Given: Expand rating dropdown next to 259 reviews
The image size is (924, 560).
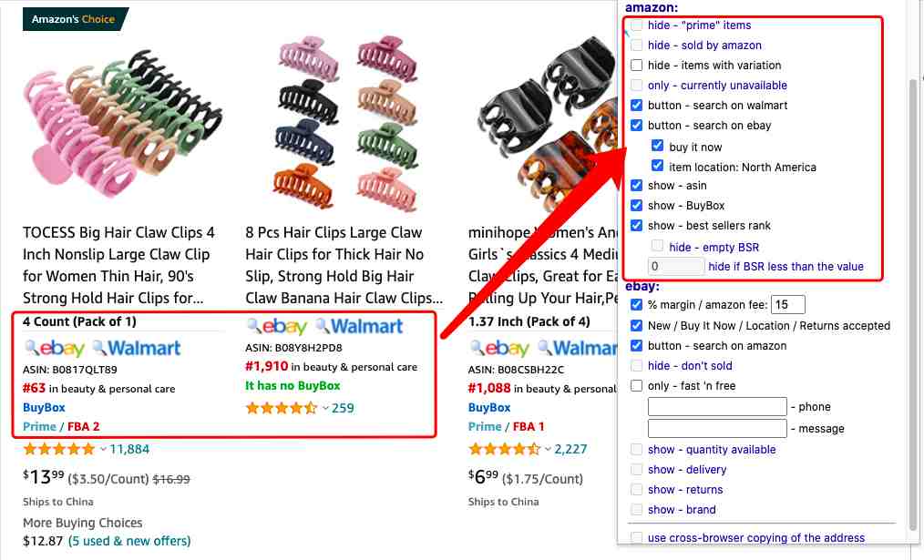Looking at the screenshot, I should coord(325,408).
